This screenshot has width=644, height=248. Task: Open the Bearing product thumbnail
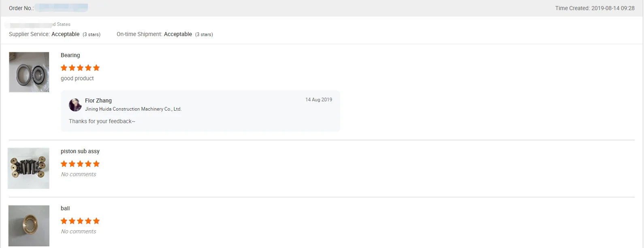[x=29, y=72]
